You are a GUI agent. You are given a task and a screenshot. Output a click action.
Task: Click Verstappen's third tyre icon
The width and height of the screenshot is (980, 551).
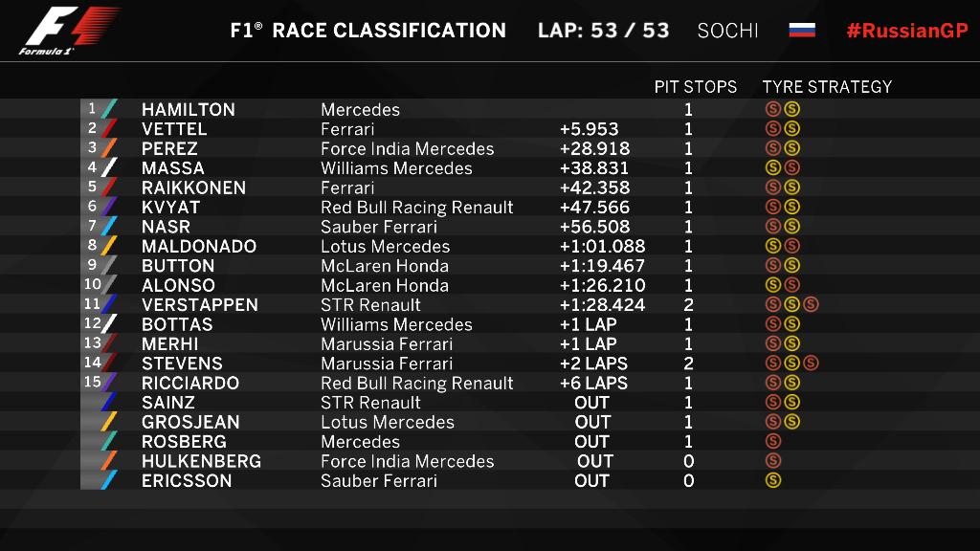[811, 304]
